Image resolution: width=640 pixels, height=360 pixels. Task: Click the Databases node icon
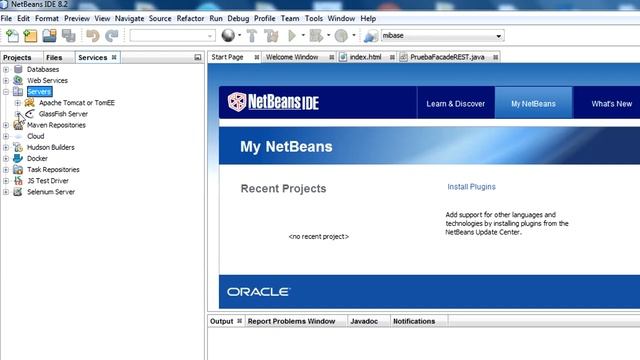[x=18, y=69]
